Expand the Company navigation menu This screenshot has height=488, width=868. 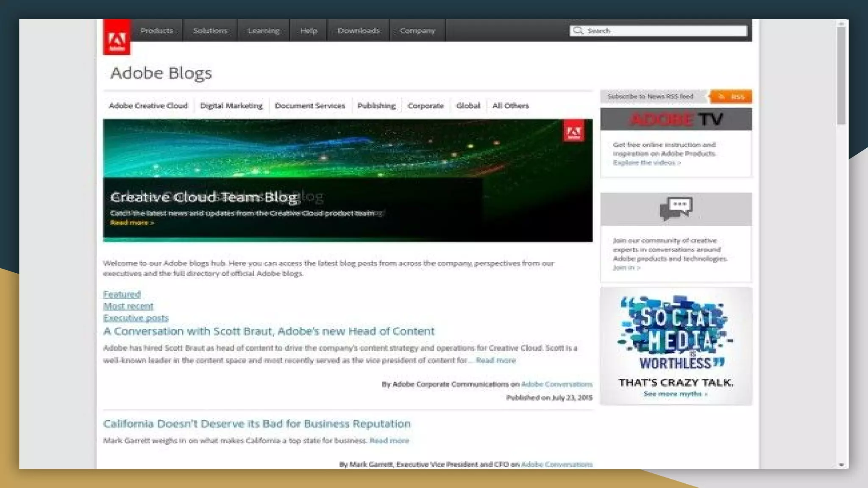[417, 30]
